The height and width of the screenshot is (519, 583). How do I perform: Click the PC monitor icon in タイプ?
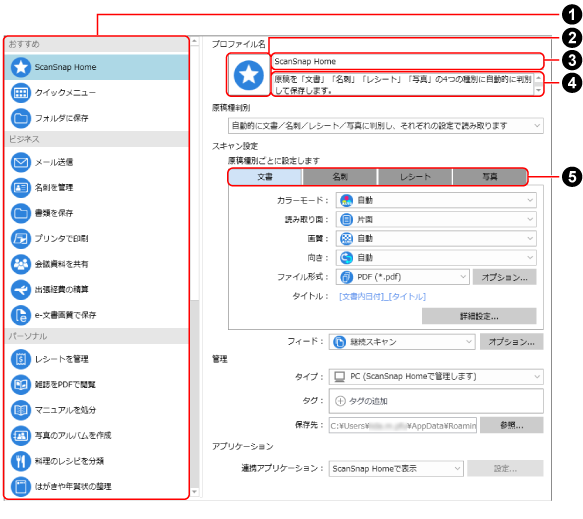[x=339, y=377]
